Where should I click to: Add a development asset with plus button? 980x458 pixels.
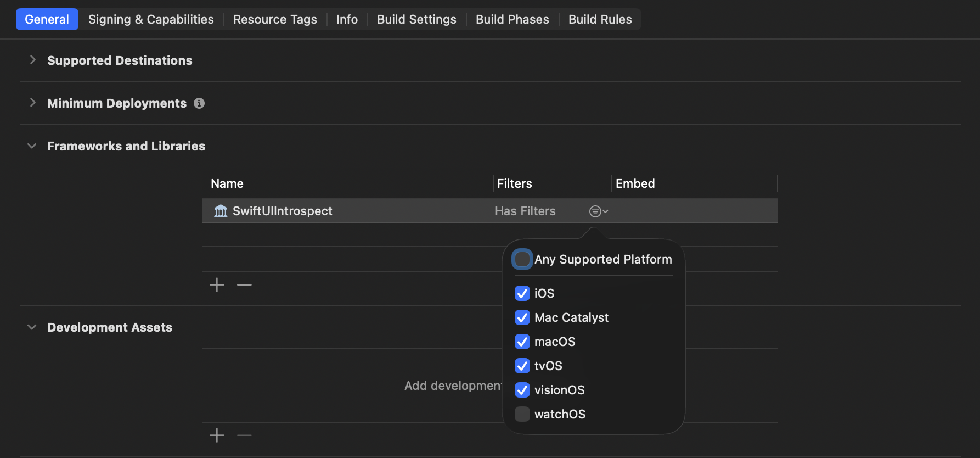pyautogui.click(x=217, y=435)
